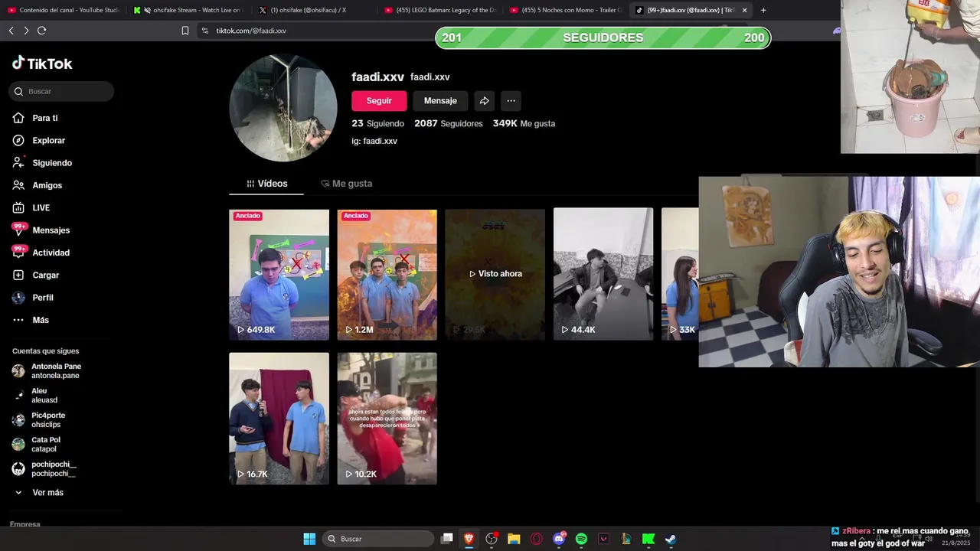980x551 pixels.
Task: Switch to YouTube Studio browser tab
Action: point(64,10)
